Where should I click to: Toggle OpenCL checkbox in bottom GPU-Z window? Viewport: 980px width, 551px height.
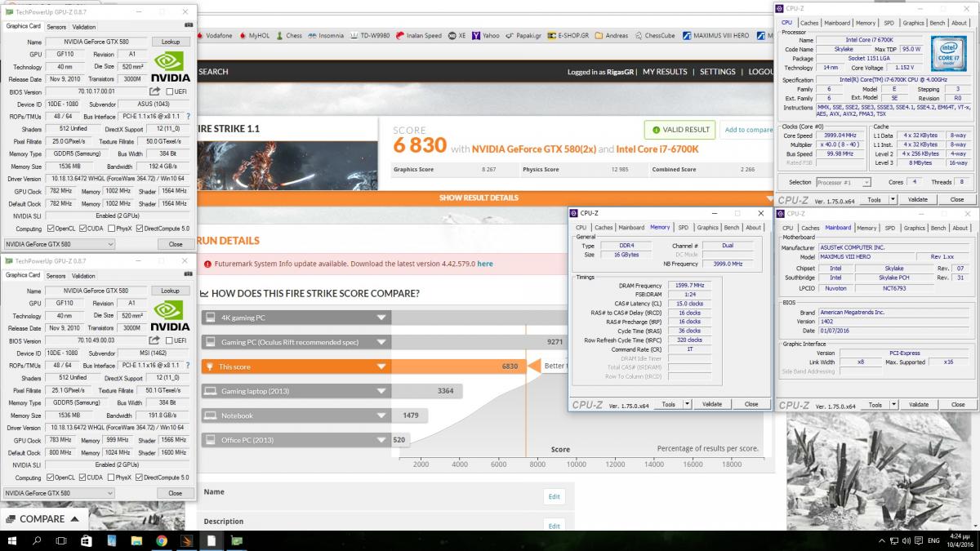51,478
